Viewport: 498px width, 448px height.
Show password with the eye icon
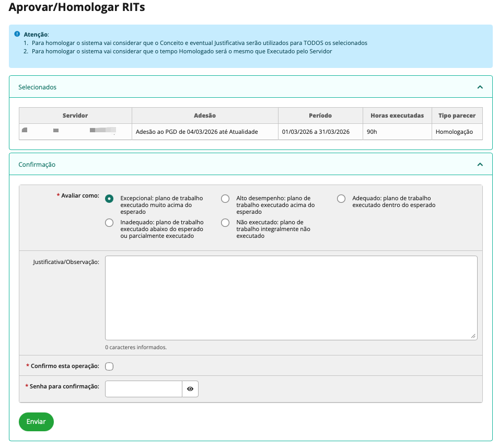190,389
